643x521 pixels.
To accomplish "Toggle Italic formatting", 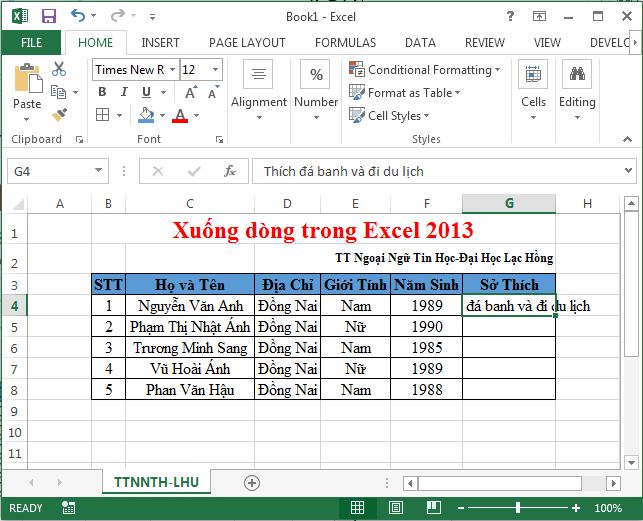I will coord(123,92).
